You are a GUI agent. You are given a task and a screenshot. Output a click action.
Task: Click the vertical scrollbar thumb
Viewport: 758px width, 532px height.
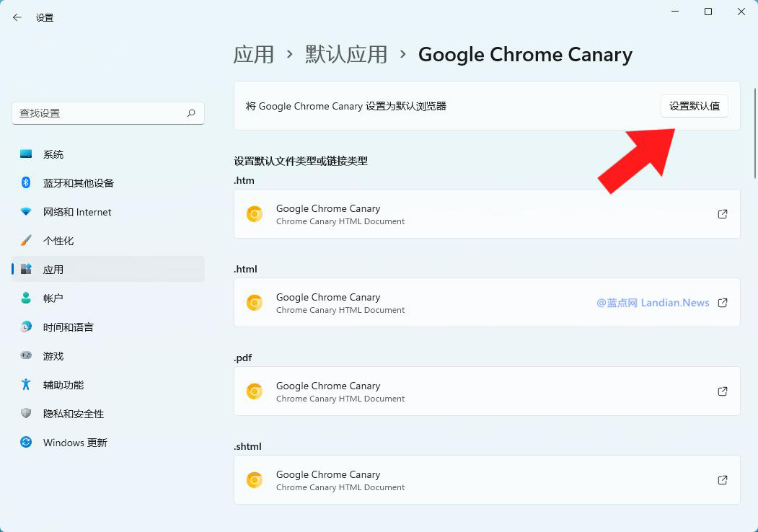(x=755, y=133)
